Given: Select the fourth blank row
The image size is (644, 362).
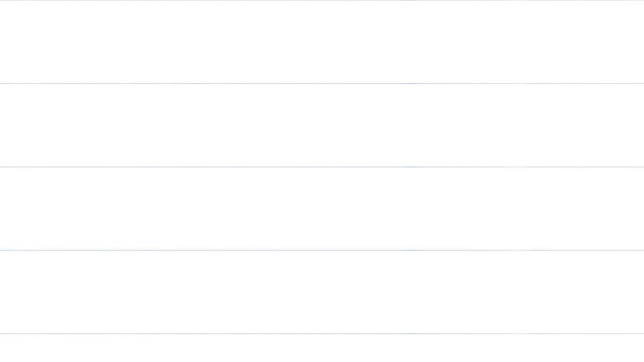Looking at the screenshot, I should [x=322, y=292].
